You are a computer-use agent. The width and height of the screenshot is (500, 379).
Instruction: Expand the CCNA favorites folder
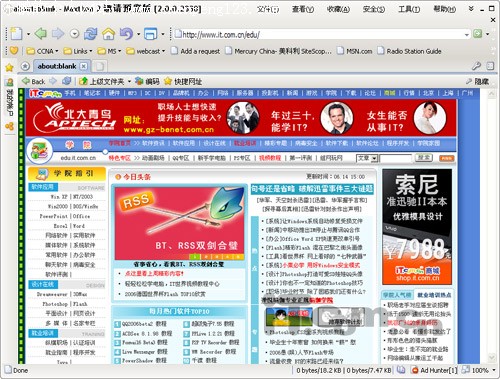click(x=42, y=51)
